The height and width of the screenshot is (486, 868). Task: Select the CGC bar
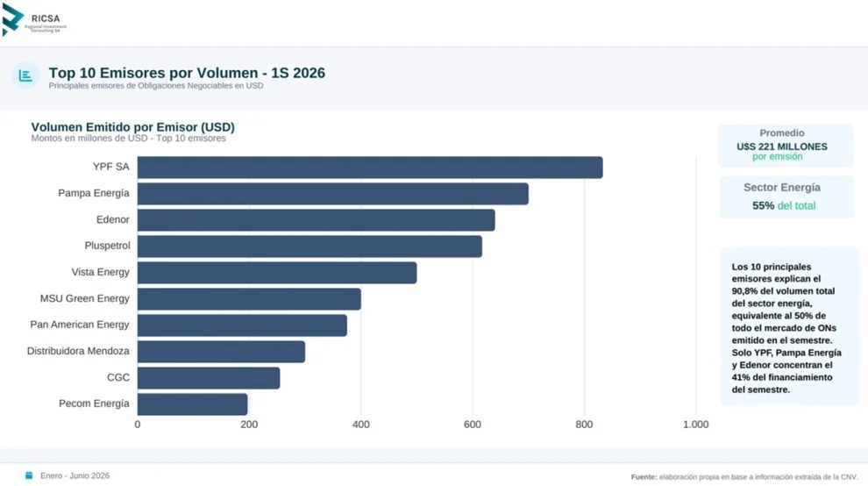209,378
